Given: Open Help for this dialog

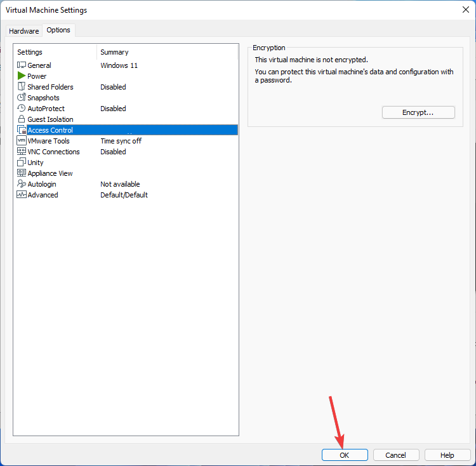Looking at the screenshot, I should pyautogui.click(x=447, y=455).
